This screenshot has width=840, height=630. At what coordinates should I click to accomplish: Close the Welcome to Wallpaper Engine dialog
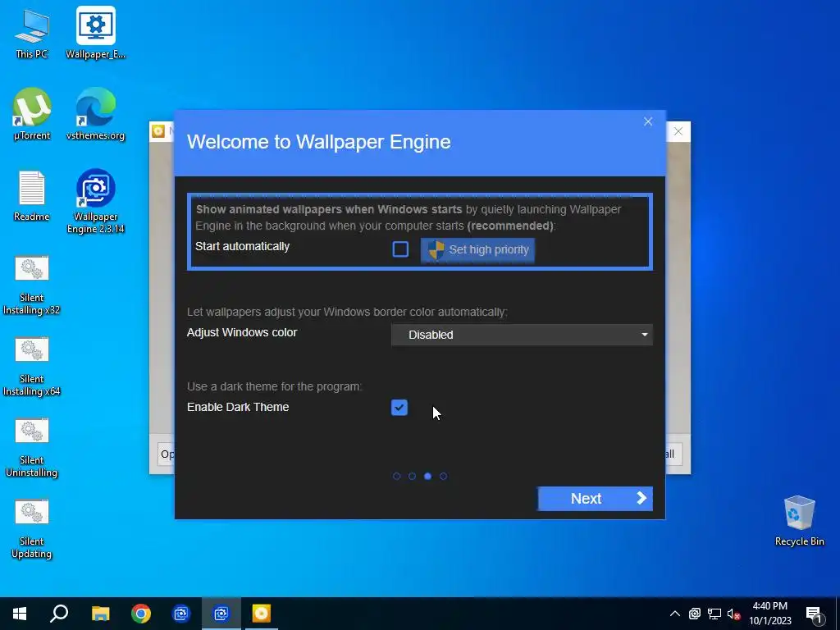click(x=648, y=121)
